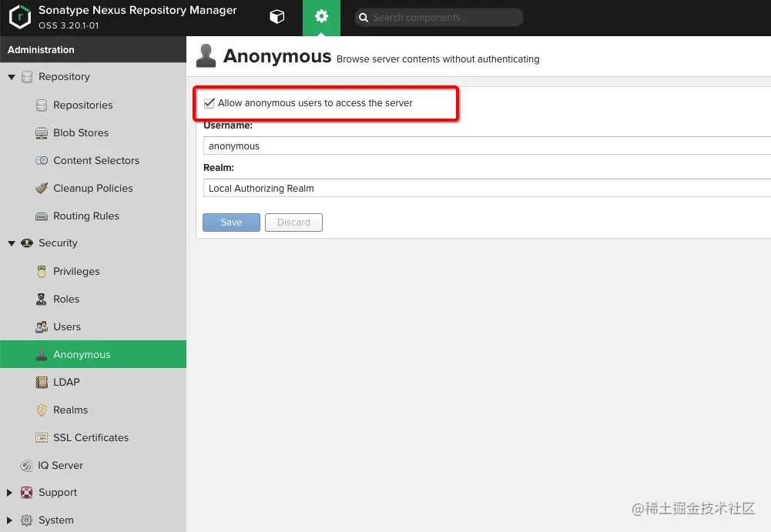The width and height of the screenshot is (771, 532).
Task: Click the SSL Certificates icon
Action: coord(42,437)
